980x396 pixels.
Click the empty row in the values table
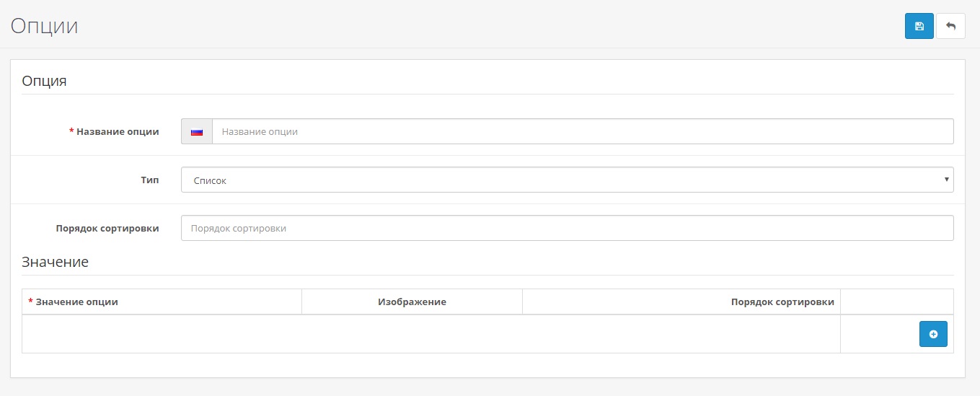coord(431,334)
